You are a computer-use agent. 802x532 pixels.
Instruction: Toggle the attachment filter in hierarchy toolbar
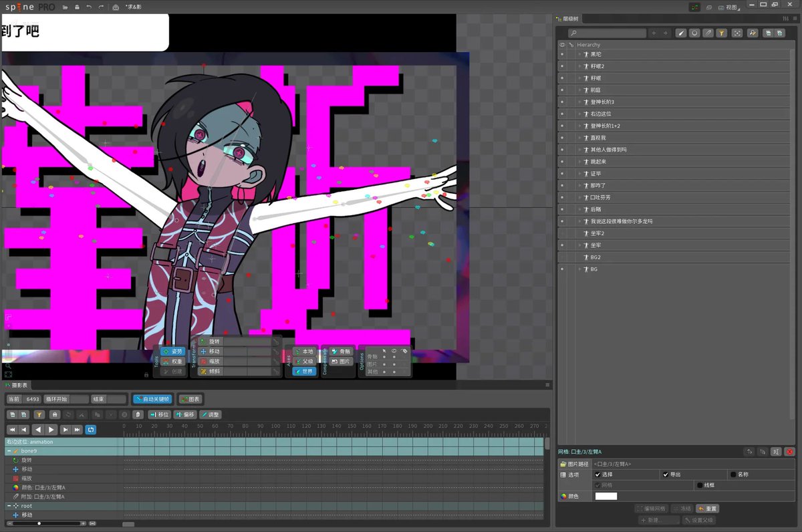[x=708, y=33]
